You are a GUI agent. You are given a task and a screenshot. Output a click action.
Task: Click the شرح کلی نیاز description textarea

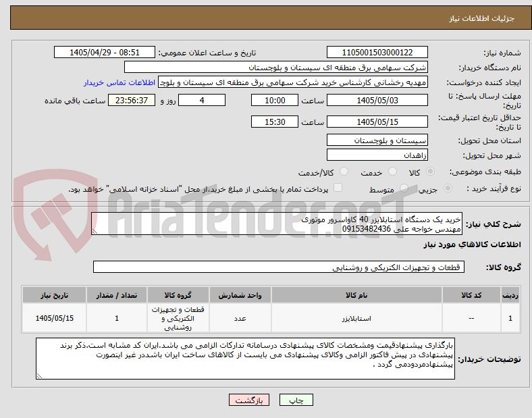[x=277, y=224]
